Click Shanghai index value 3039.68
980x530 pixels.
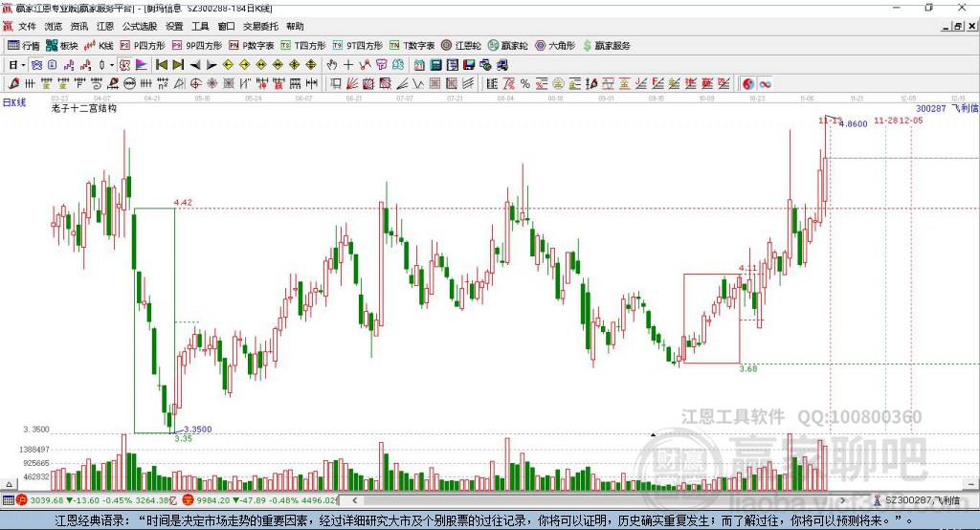[47, 500]
